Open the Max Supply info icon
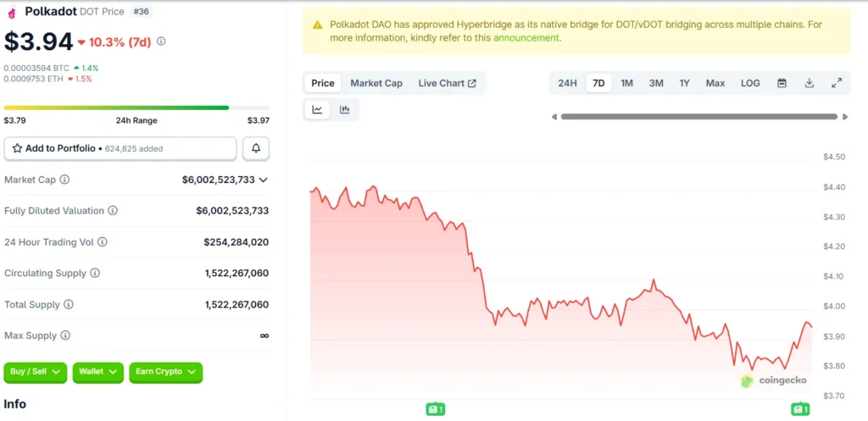This screenshot has width=868, height=421. [x=65, y=335]
